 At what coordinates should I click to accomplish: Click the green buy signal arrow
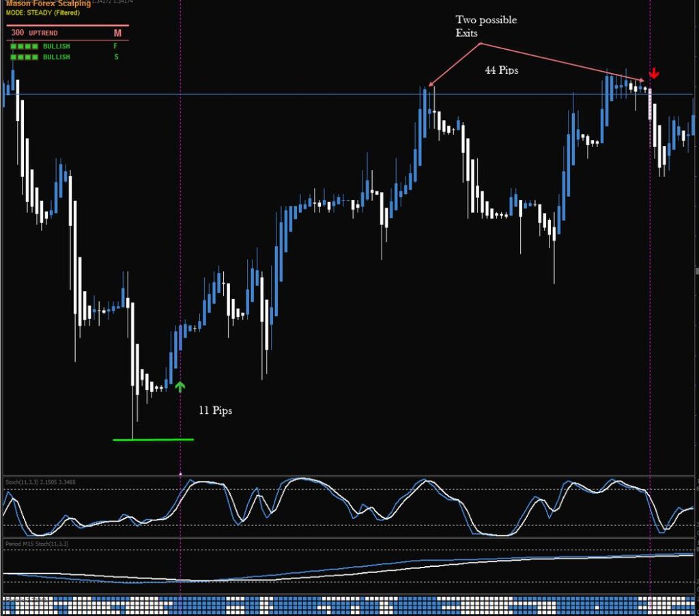pos(180,387)
